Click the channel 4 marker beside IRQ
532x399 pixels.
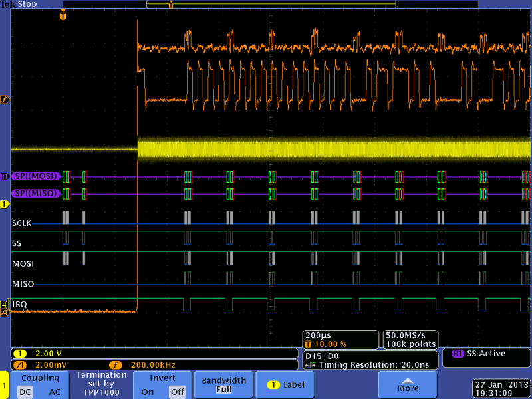[4, 304]
